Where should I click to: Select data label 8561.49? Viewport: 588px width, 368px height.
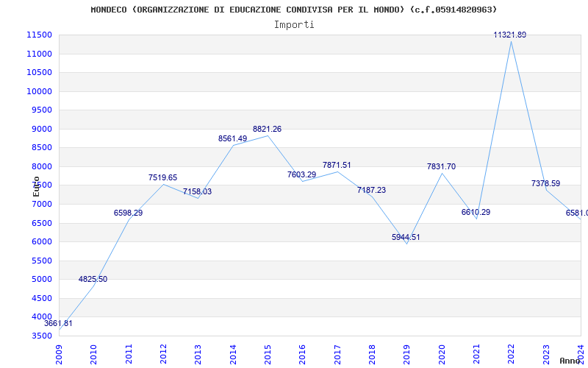232,138
